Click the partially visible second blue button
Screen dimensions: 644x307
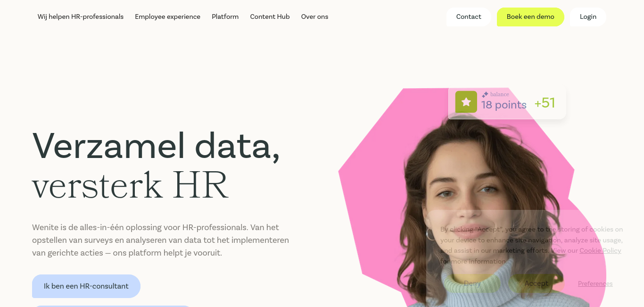tap(112, 306)
